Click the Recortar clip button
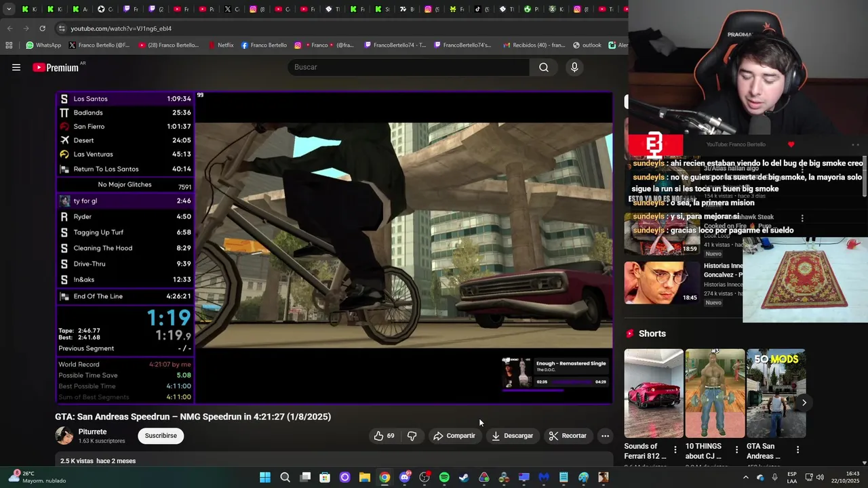The width and height of the screenshot is (868, 488). coord(568,436)
